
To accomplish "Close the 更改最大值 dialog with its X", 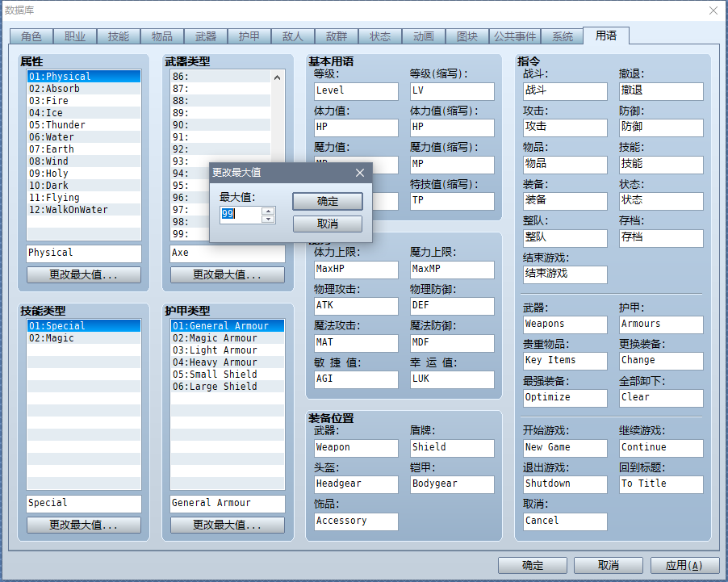I will coord(360,173).
